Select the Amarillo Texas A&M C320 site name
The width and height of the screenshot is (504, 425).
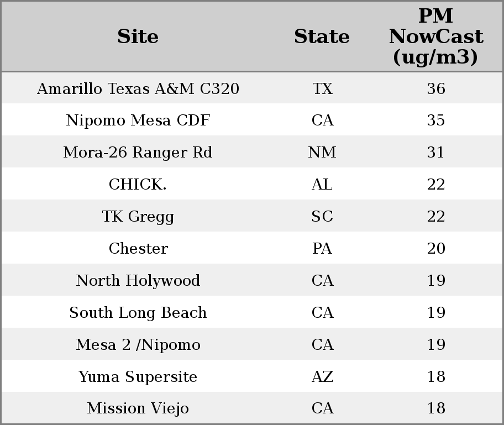(138, 88)
